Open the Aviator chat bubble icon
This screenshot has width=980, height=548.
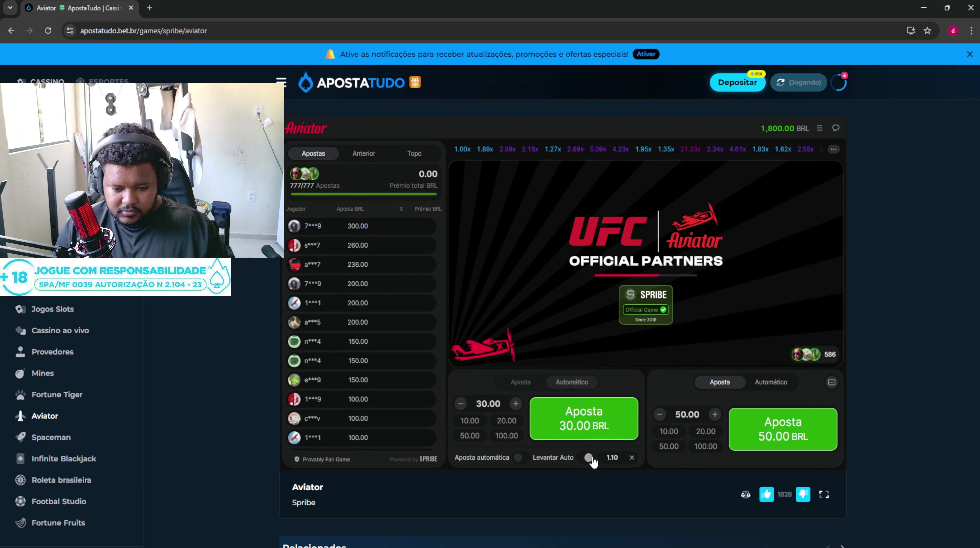pos(836,128)
